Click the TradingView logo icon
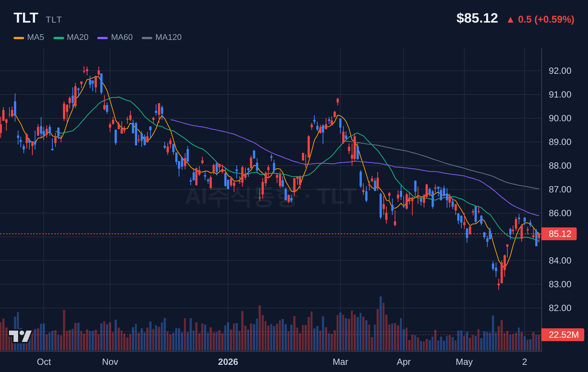 [x=20, y=336]
